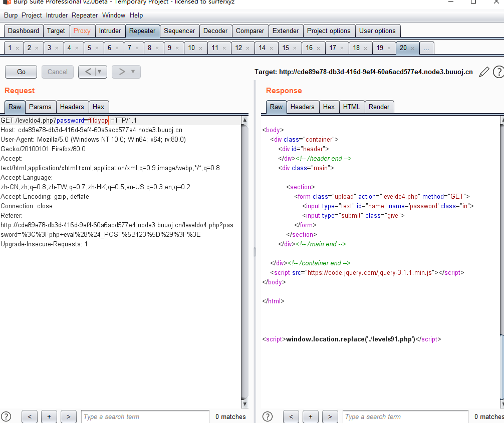Open the Burp menu
The height and width of the screenshot is (423, 504).
tap(11, 16)
